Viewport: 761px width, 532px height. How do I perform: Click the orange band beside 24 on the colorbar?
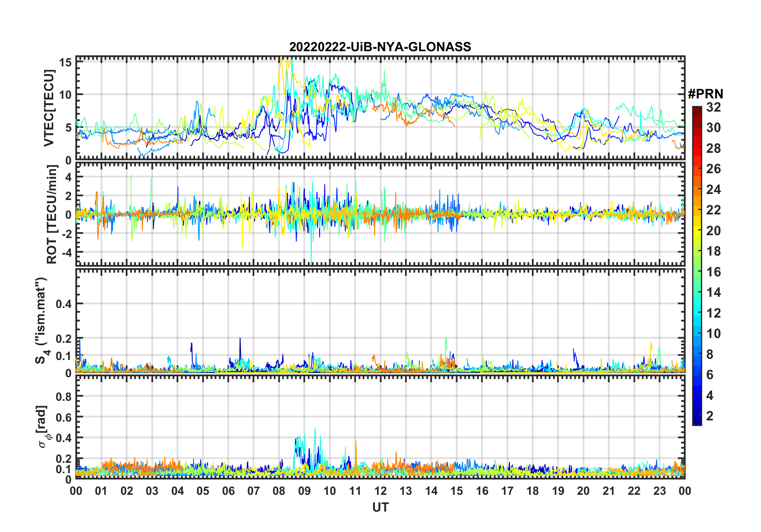point(697,190)
